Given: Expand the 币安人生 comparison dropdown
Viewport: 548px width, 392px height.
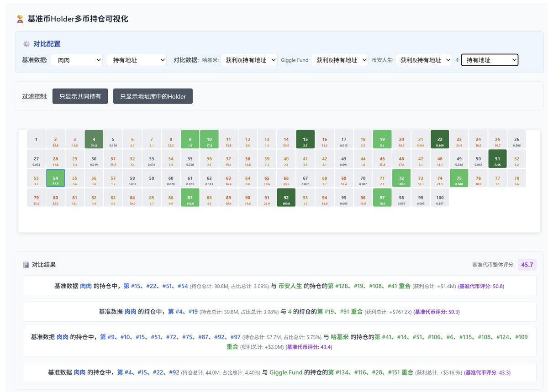Looking at the screenshot, I should click(x=423, y=60).
